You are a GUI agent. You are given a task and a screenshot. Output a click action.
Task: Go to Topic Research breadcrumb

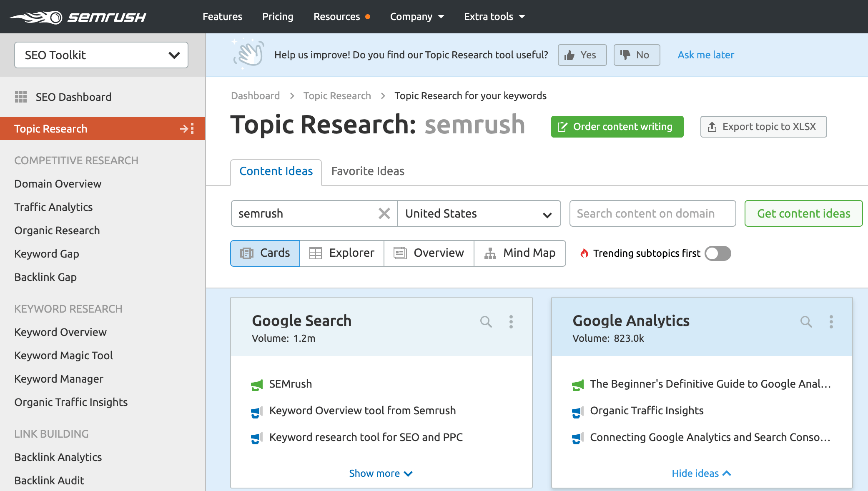(x=337, y=96)
